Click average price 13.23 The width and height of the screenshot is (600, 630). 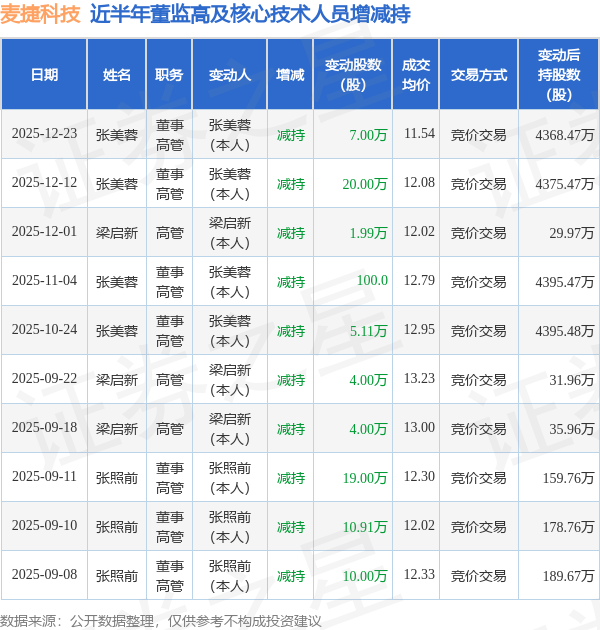pyautogui.click(x=419, y=378)
